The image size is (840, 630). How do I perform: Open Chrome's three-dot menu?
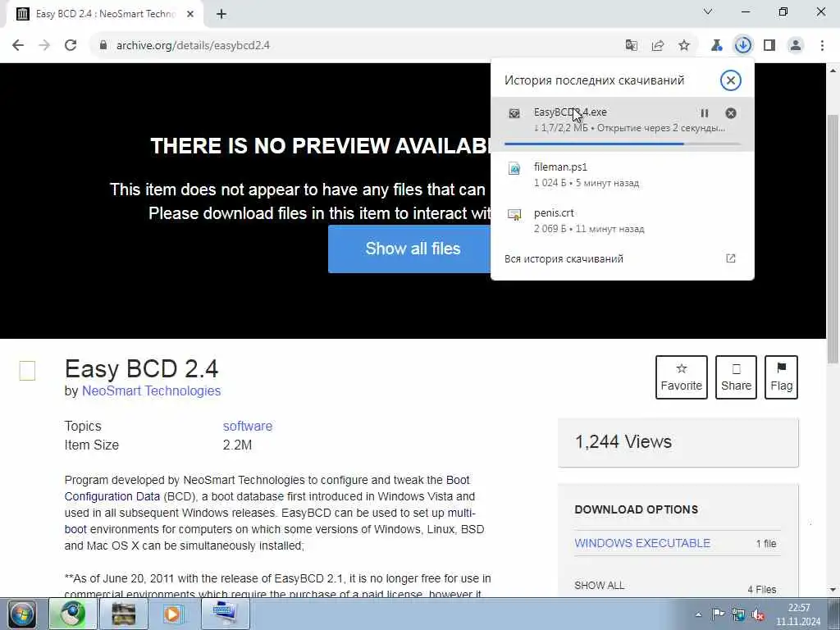click(822, 45)
